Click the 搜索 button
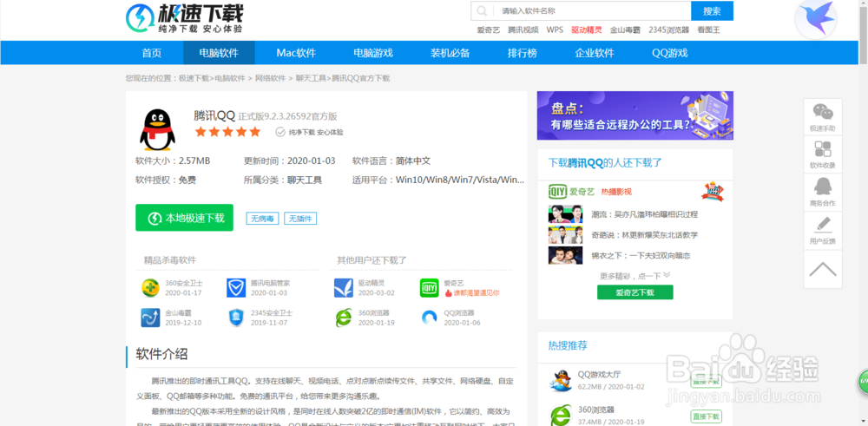 (x=712, y=10)
